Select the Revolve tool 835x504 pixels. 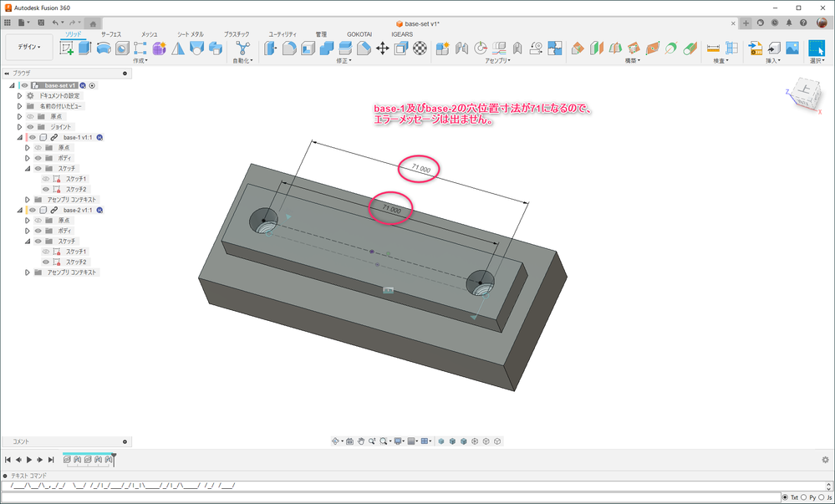[104, 48]
